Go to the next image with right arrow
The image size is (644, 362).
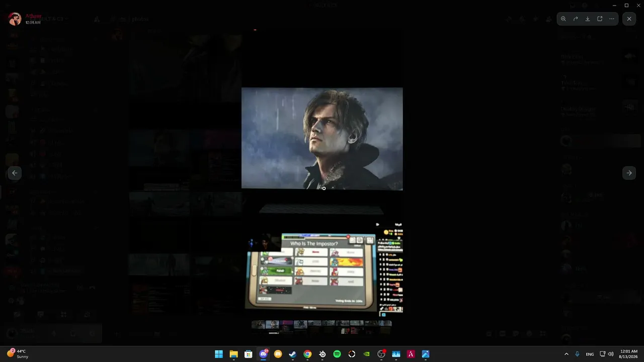point(629,173)
